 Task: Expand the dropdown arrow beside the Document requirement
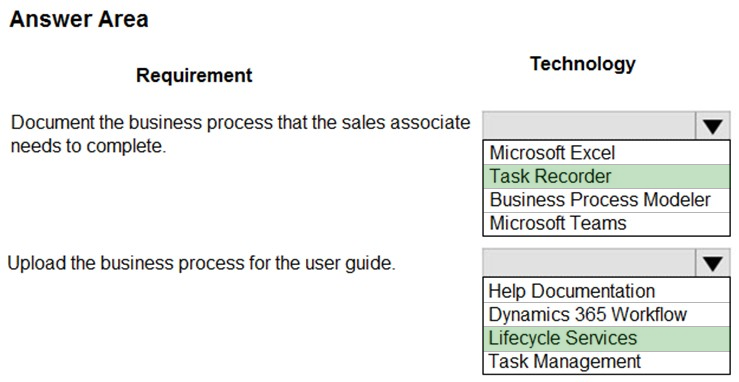tap(712, 126)
